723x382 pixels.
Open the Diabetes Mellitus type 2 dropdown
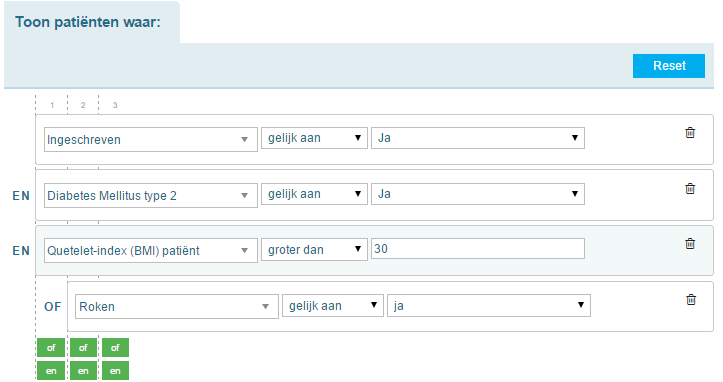(151, 196)
